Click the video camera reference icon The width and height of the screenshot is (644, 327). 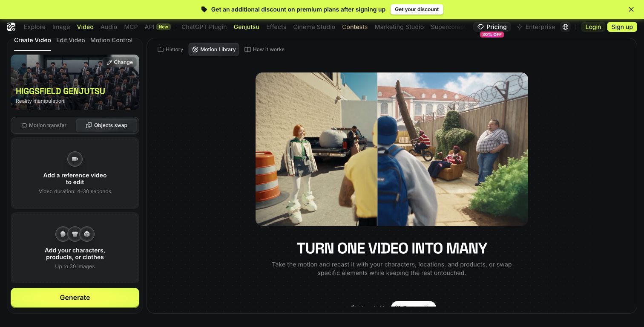click(x=75, y=159)
